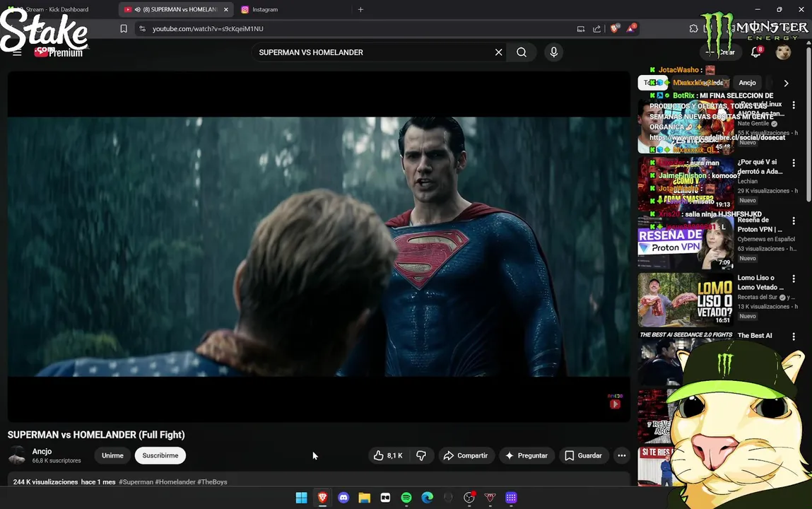Click the #Superman hashtag
The width and height of the screenshot is (812, 509).
[x=136, y=482]
